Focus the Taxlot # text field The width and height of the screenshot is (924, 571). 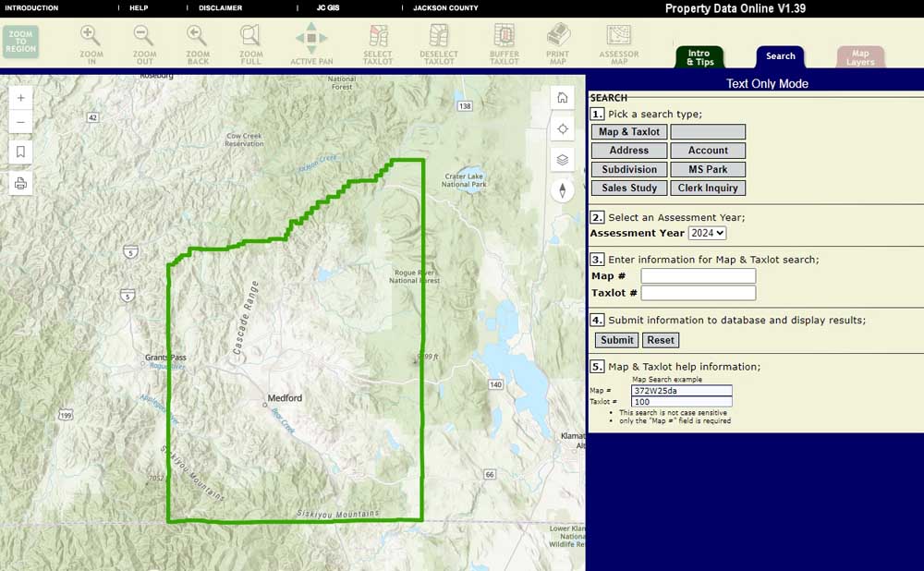point(698,293)
